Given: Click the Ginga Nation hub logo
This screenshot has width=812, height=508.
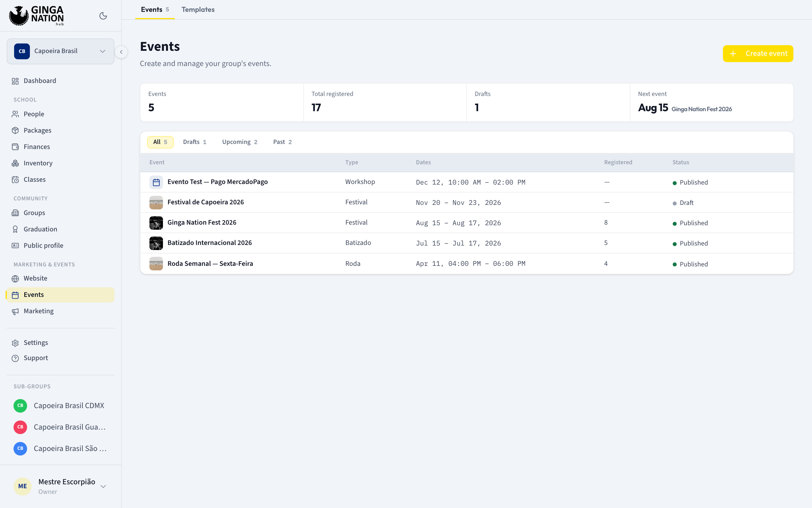Looking at the screenshot, I should pyautogui.click(x=36, y=16).
